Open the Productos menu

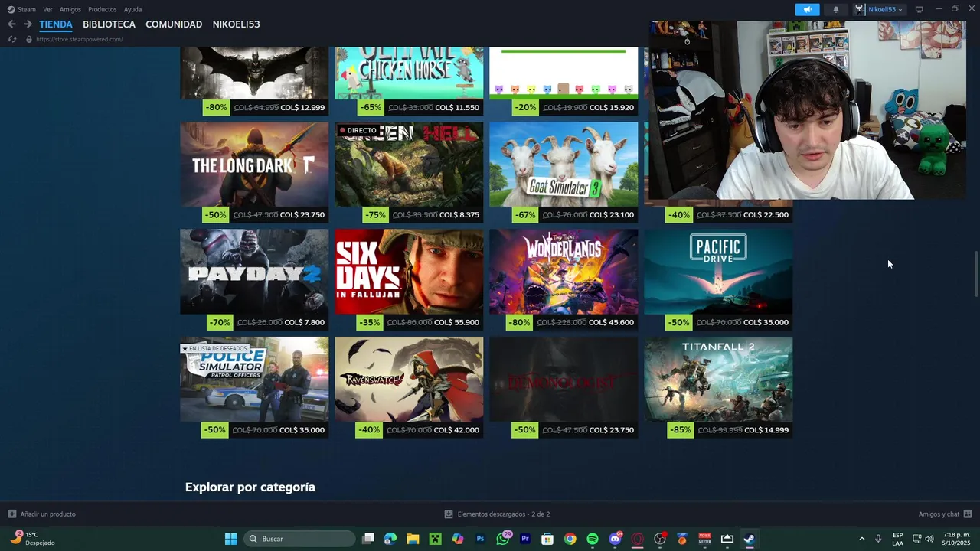pos(102,9)
